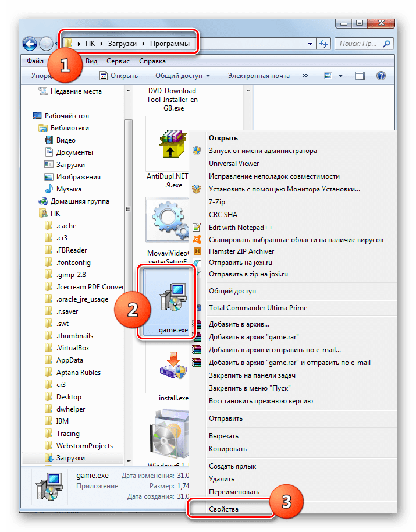Open the Сервис menu
Image resolution: width=416 pixels, height=532 pixels.
tap(118, 61)
